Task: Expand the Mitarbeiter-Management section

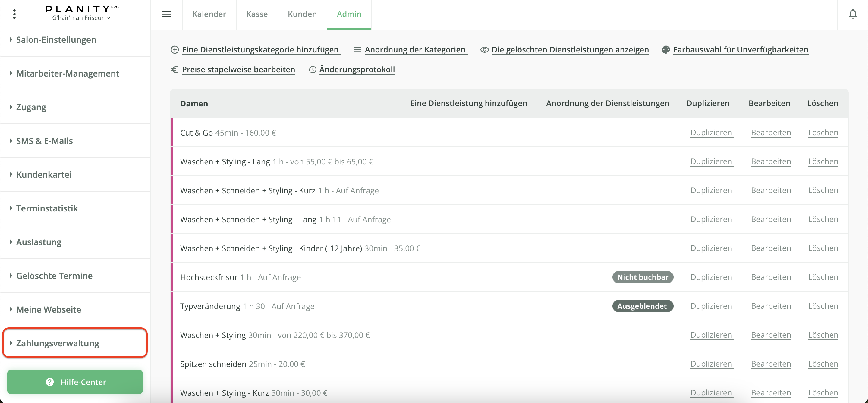Action: pyautogui.click(x=68, y=73)
